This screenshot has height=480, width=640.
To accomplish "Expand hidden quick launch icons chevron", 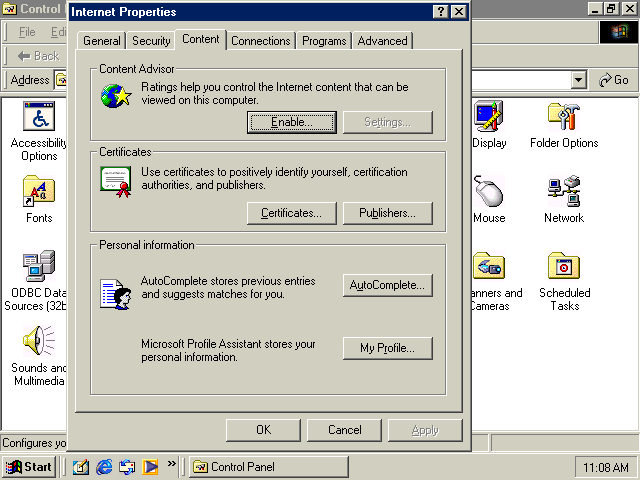I will (x=171, y=463).
